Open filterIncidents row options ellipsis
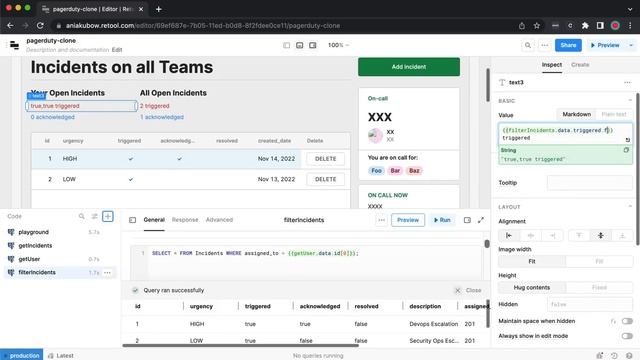 click(107, 273)
